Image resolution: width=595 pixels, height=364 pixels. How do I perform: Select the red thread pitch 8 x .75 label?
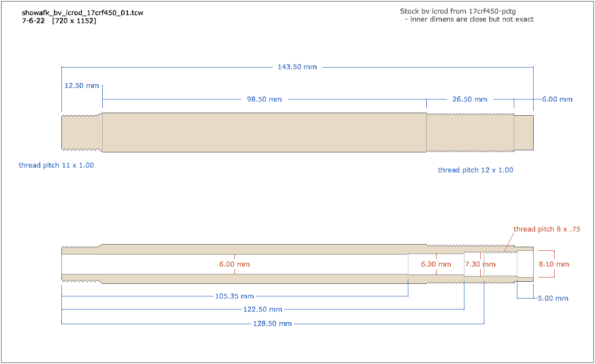pyautogui.click(x=547, y=229)
